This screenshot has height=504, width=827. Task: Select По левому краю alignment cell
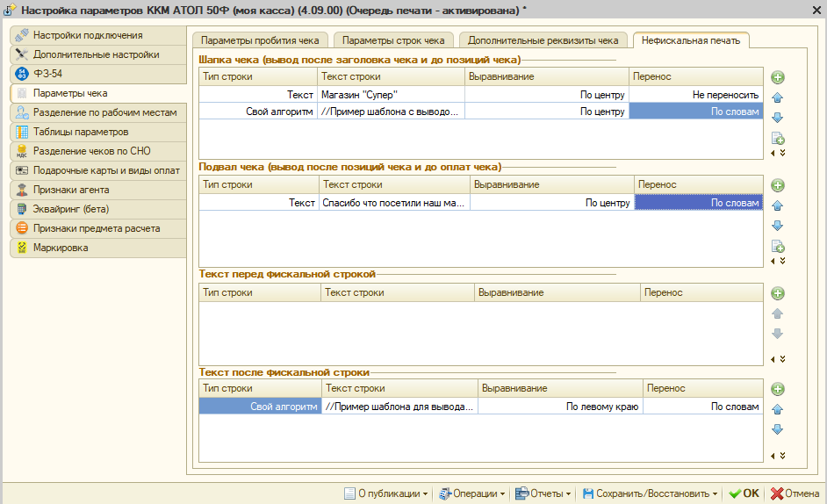(560, 407)
